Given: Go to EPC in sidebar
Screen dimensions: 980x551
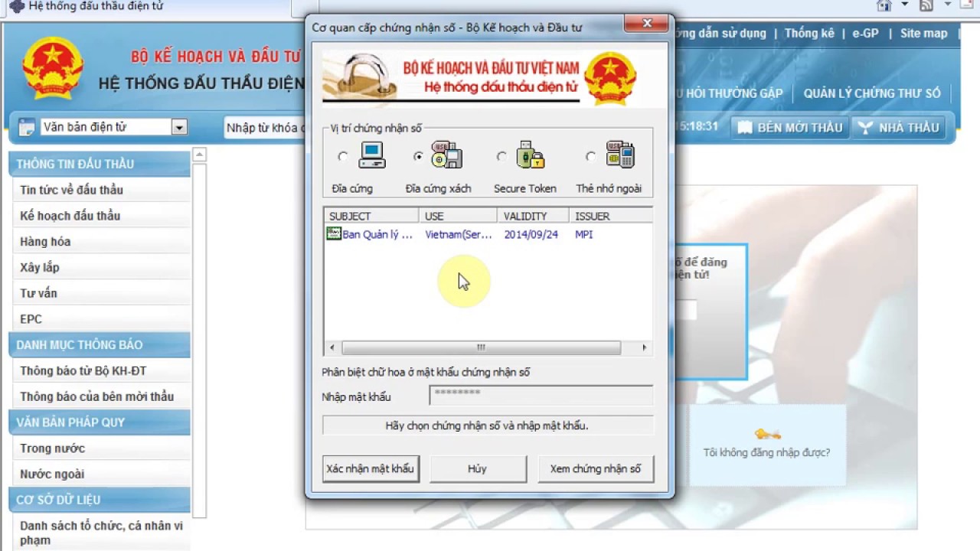Looking at the screenshot, I should [31, 319].
